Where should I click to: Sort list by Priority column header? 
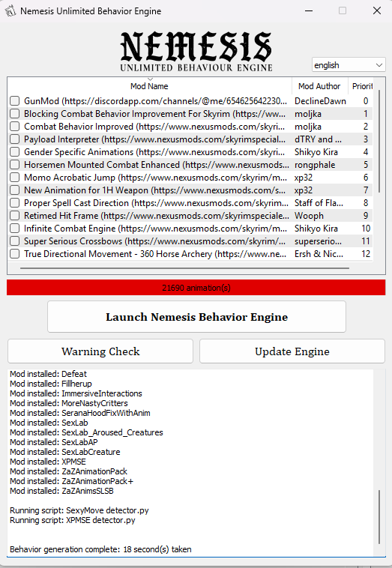361,86
